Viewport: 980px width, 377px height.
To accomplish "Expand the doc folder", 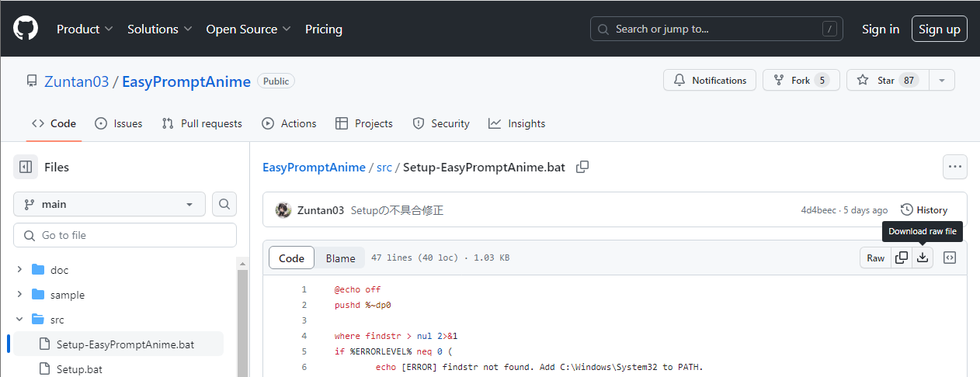I will click(19, 270).
